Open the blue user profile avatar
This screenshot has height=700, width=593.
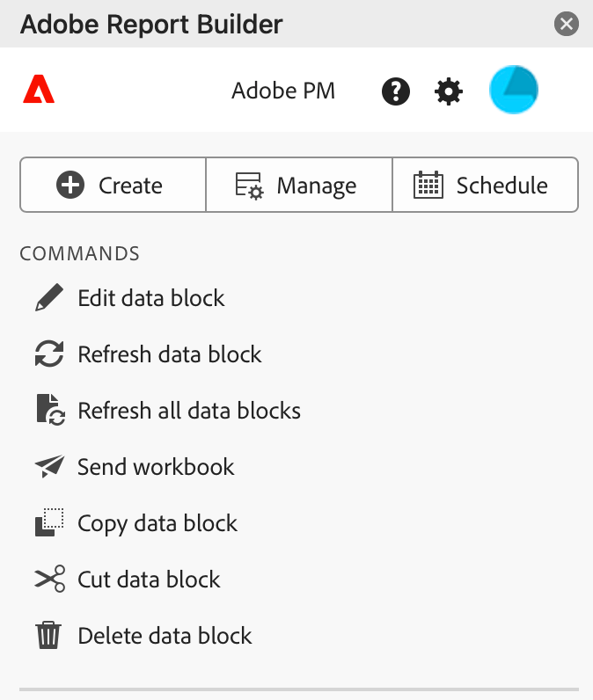click(x=514, y=90)
